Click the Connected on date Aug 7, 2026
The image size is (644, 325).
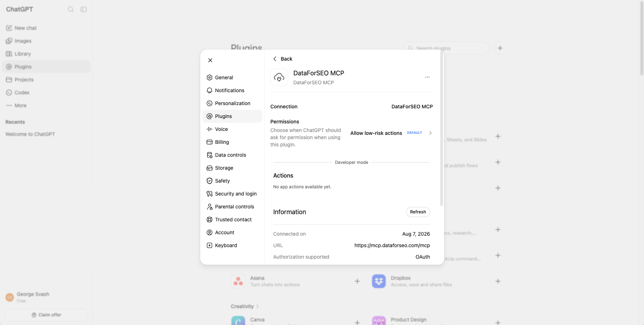tap(416, 234)
